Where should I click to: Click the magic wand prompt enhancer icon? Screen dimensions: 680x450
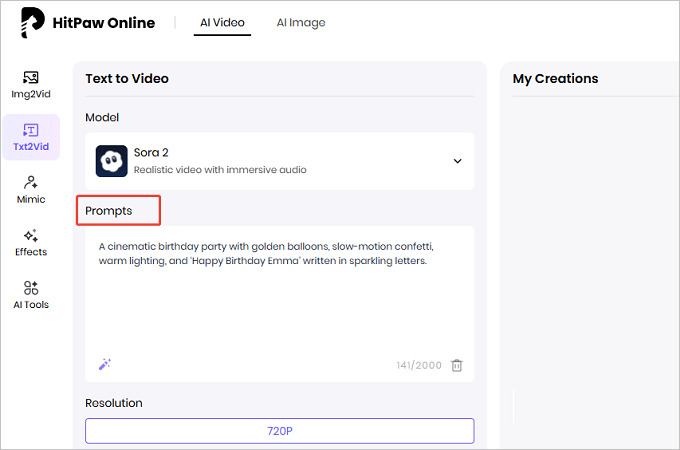click(105, 365)
